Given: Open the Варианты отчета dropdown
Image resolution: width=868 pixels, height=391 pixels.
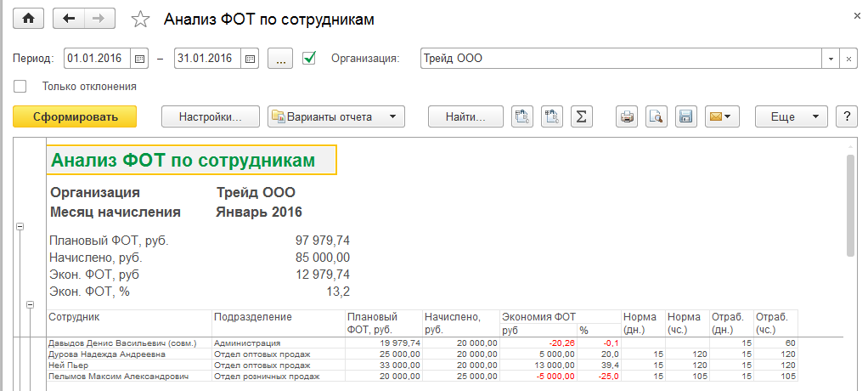Looking at the screenshot, I should [x=336, y=116].
